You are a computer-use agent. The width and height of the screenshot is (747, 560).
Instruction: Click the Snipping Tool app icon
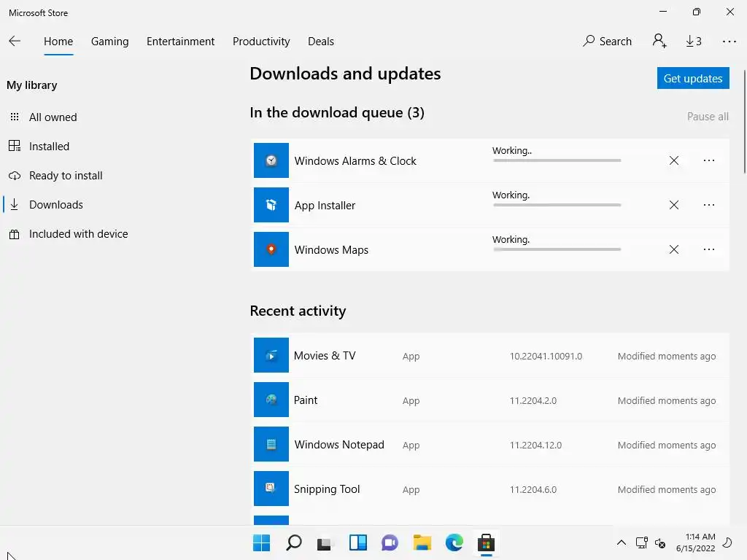click(271, 489)
